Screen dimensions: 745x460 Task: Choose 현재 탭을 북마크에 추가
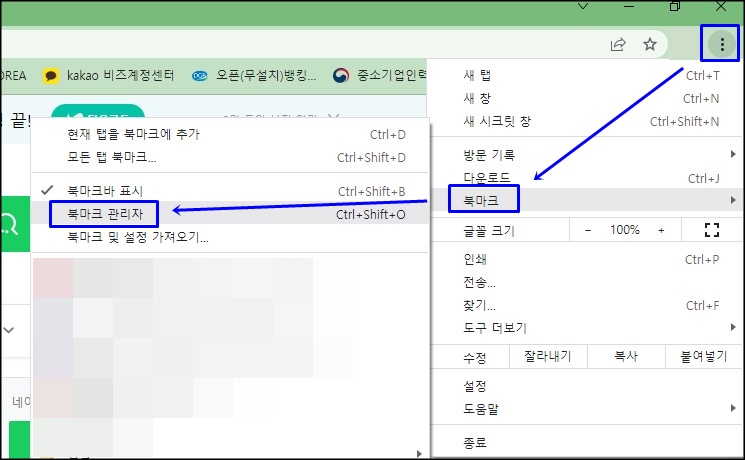(230, 134)
